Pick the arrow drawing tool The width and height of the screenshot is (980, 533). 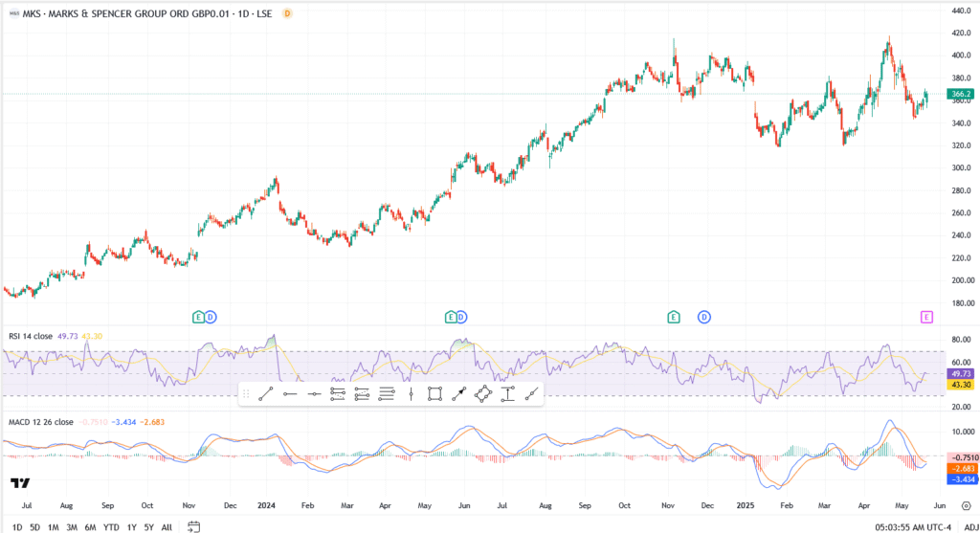(x=458, y=393)
